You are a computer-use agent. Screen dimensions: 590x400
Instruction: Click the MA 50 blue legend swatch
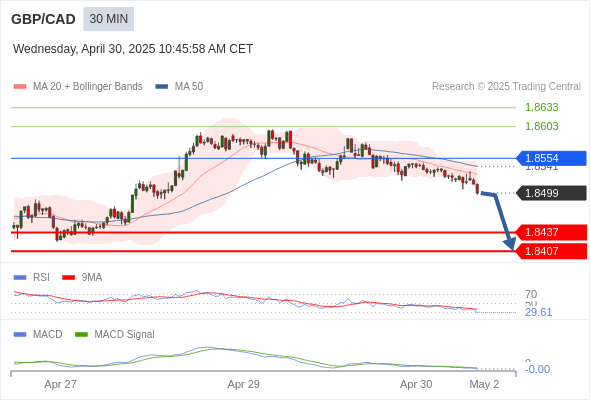162,87
